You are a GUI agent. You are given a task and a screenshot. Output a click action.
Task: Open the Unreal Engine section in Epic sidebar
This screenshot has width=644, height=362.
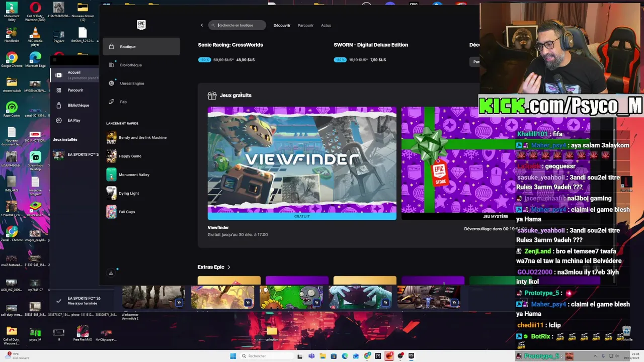[141, 83]
